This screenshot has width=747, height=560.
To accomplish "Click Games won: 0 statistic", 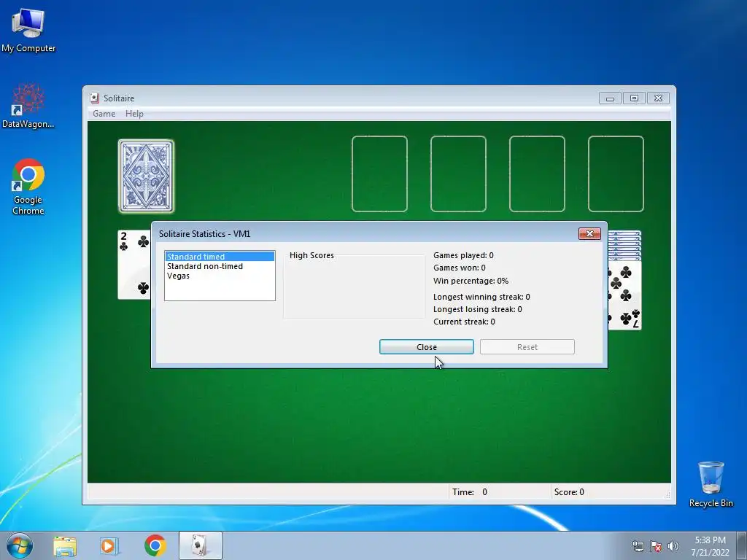I will point(460,268).
